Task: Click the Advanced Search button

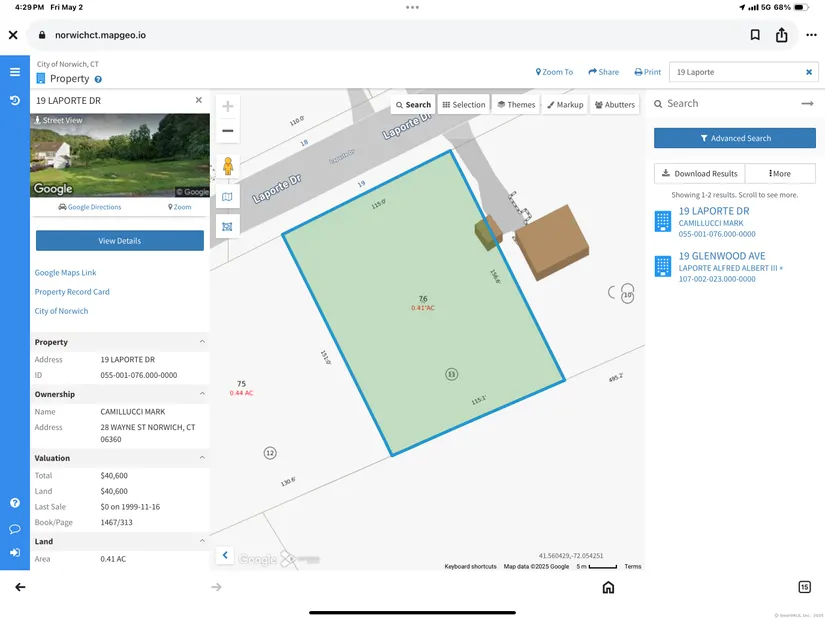Action: [x=735, y=138]
